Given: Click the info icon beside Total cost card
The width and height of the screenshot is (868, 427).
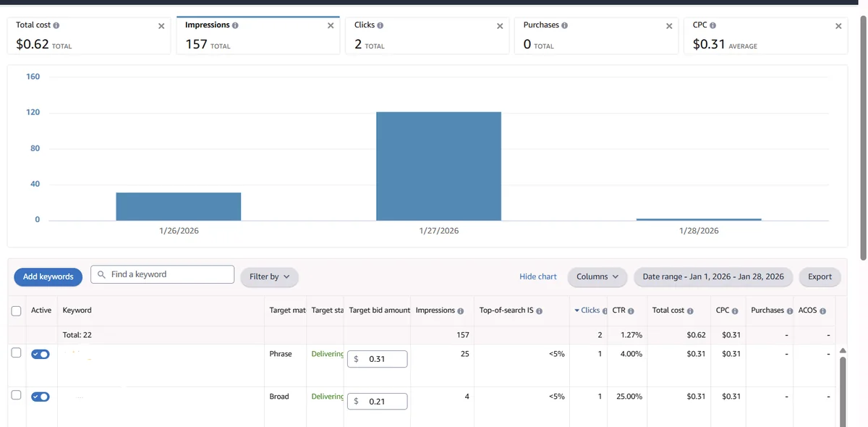Looking at the screenshot, I should click(x=56, y=25).
